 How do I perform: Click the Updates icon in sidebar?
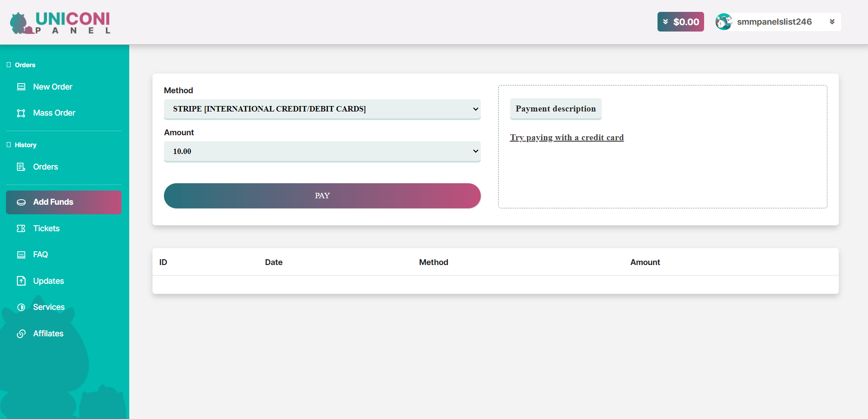point(21,281)
